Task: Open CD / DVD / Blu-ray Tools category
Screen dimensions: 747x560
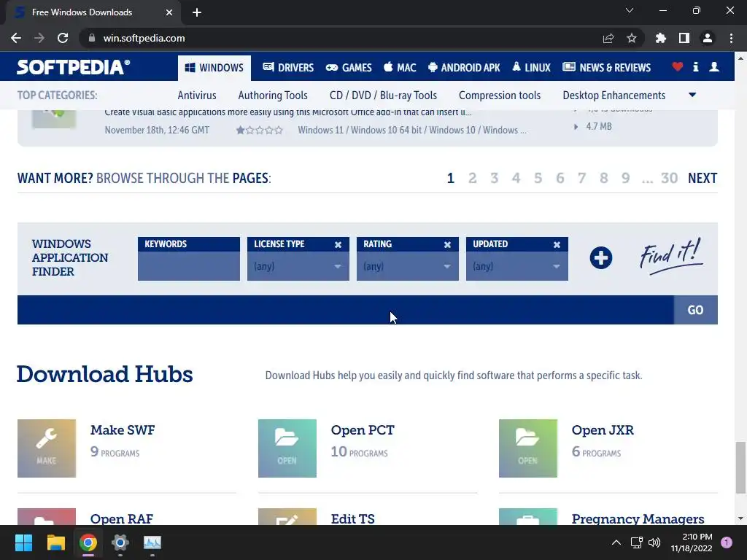Action: pos(383,96)
